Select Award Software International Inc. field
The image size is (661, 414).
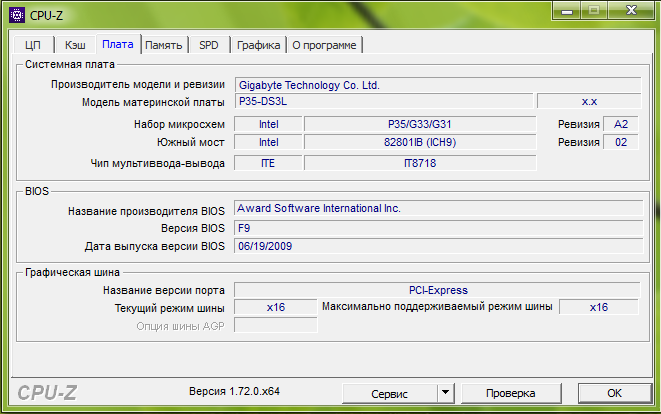click(438, 208)
